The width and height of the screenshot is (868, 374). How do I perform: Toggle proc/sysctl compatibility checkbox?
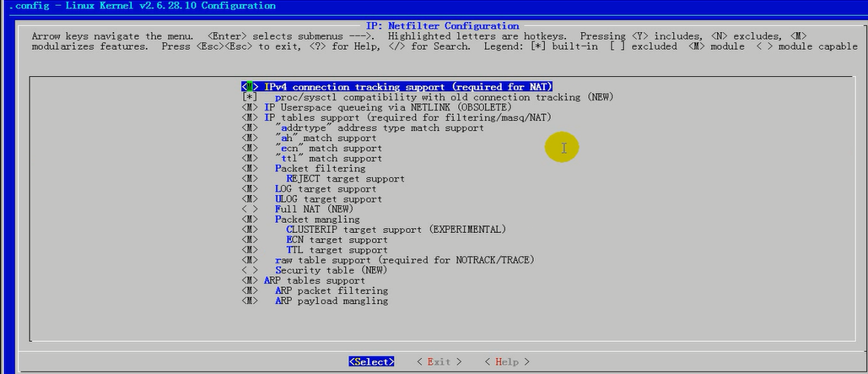pos(250,97)
